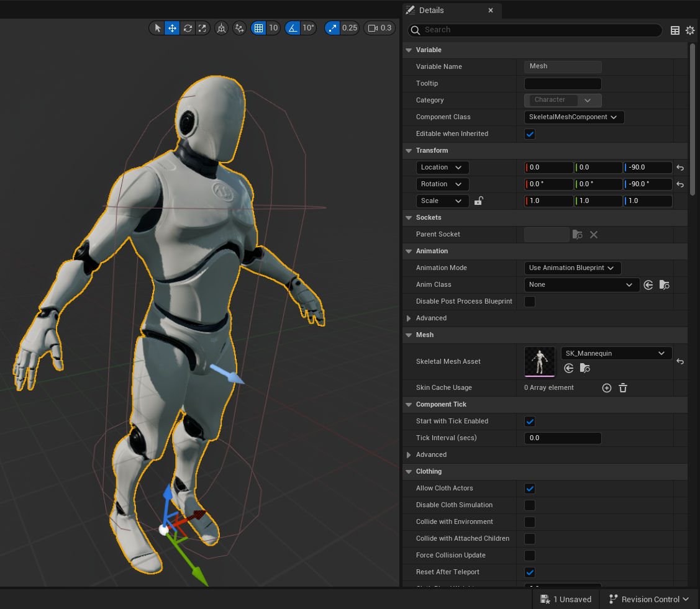Select the rotate tool in viewport toolbar

coord(188,28)
